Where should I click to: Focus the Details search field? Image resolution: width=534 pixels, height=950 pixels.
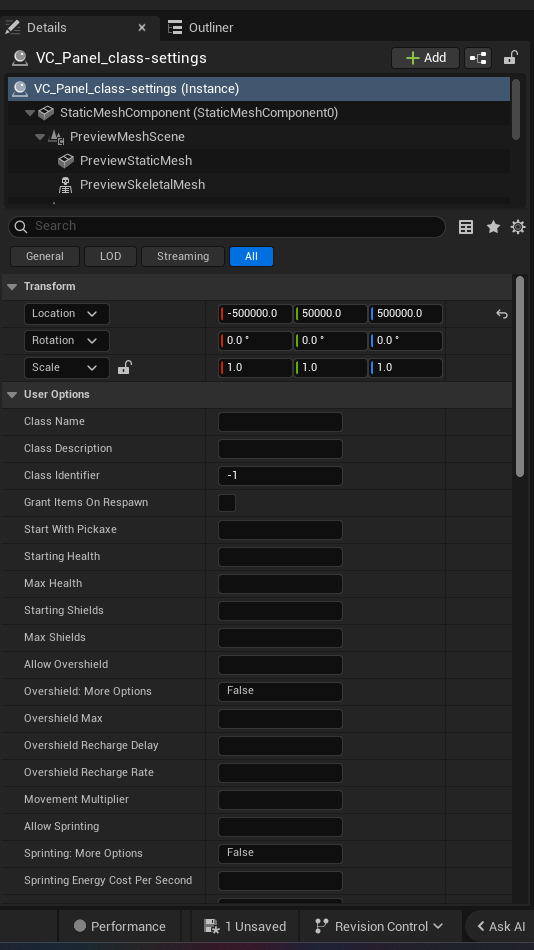click(227, 226)
